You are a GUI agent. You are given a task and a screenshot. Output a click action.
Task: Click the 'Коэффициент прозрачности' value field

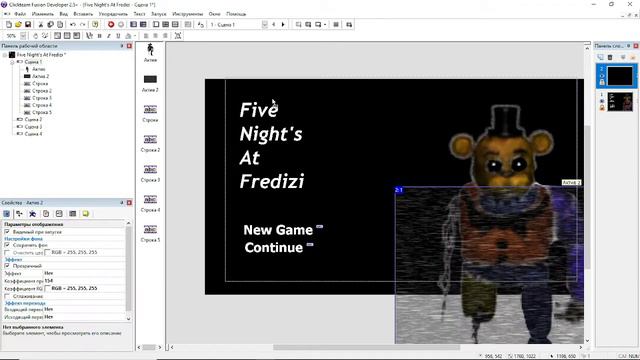tap(84, 281)
